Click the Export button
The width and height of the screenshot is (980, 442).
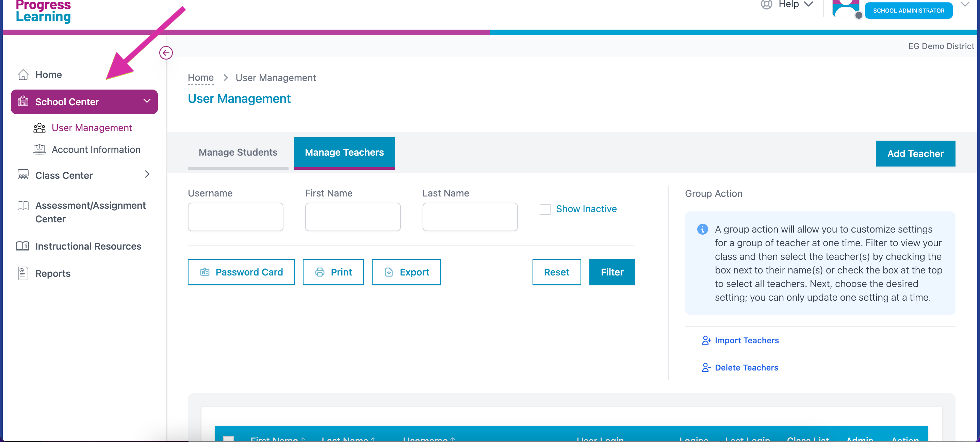click(406, 272)
